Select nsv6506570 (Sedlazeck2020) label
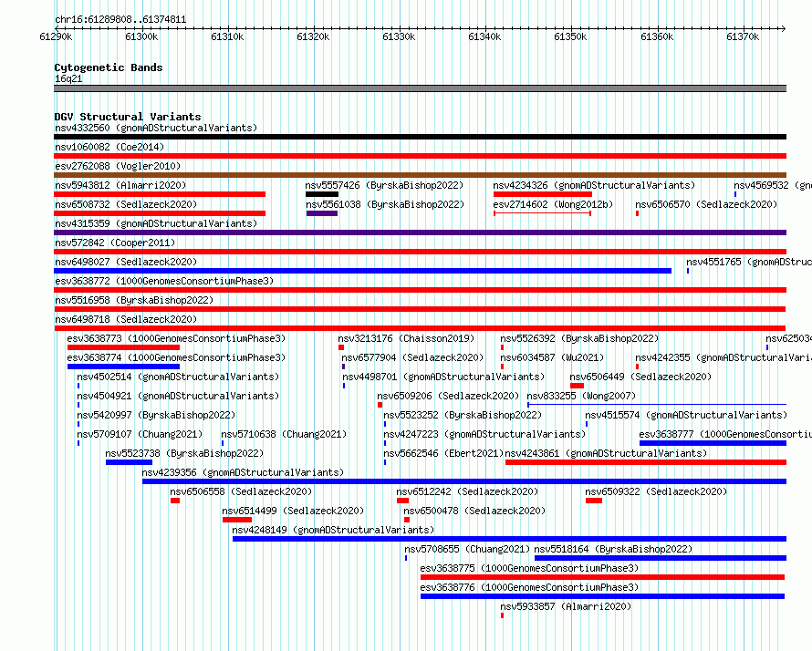812x651 pixels. (706, 204)
